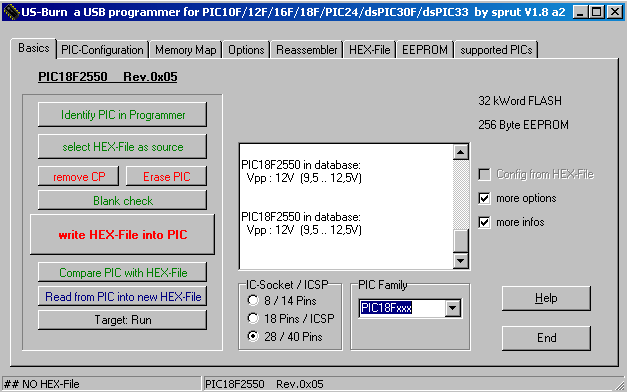Viewport: 627px width, 392px height.
Task: Select the Reassembler tab
Action: coord(307,50)
